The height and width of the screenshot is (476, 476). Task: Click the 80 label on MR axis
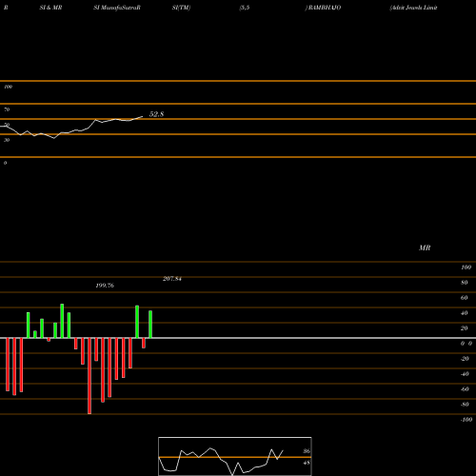click(465, 283)
